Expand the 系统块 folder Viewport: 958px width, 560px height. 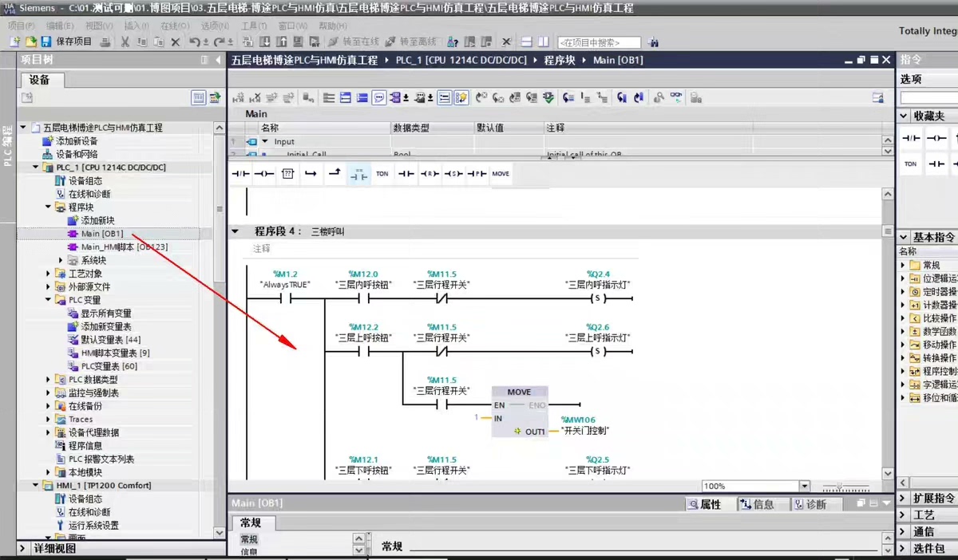pyautogui.click(x=61, y=260)
